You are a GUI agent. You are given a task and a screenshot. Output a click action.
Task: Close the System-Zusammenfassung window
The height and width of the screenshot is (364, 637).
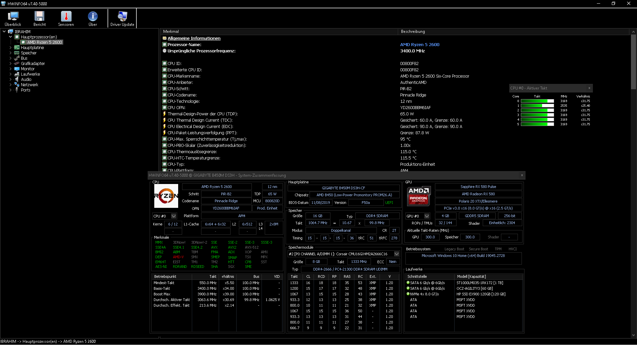pos(522,175)
